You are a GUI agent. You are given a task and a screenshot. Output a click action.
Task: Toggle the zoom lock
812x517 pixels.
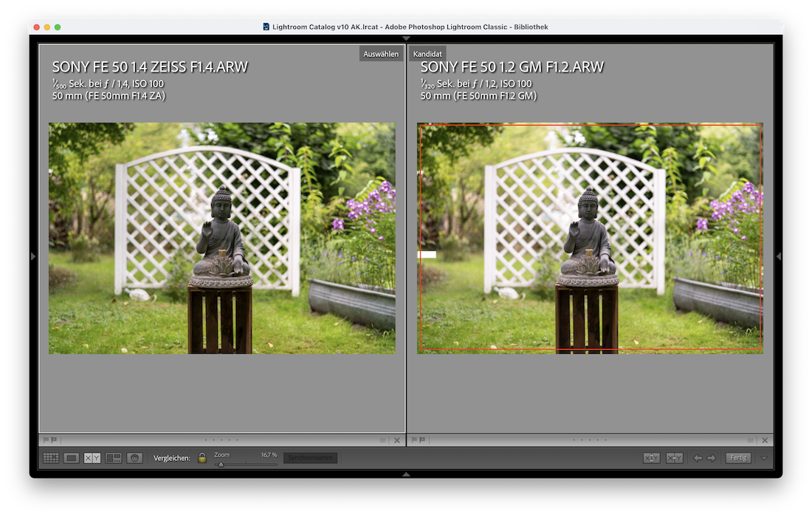[x=202, y=457]
